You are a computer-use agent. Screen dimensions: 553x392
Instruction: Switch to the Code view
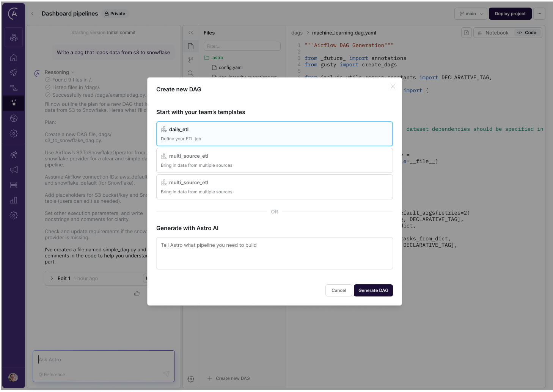pyautogui.click(x=527, y=33)
